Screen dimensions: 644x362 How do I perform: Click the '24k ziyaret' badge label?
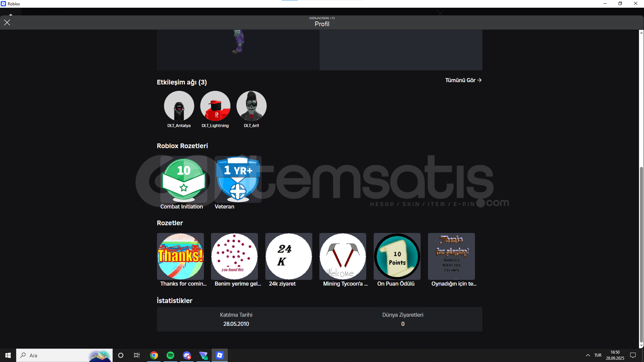point(282,284)
